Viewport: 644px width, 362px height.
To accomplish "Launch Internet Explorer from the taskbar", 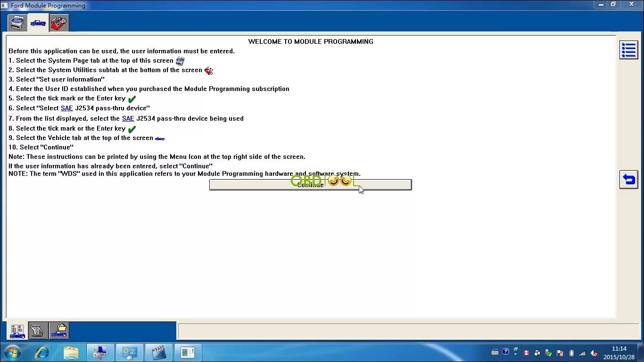I will (42, 353).
